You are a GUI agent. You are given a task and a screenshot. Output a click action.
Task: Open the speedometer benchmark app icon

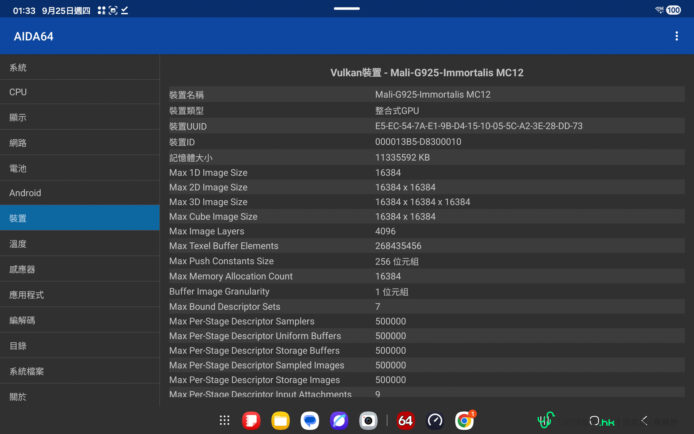[x=435, y=420]
